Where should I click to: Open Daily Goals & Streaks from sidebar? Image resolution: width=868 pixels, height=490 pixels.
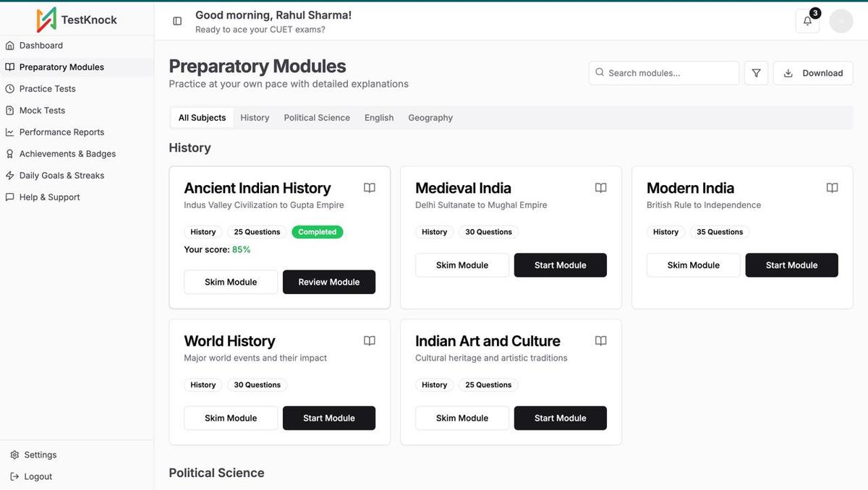coord(9,175)
